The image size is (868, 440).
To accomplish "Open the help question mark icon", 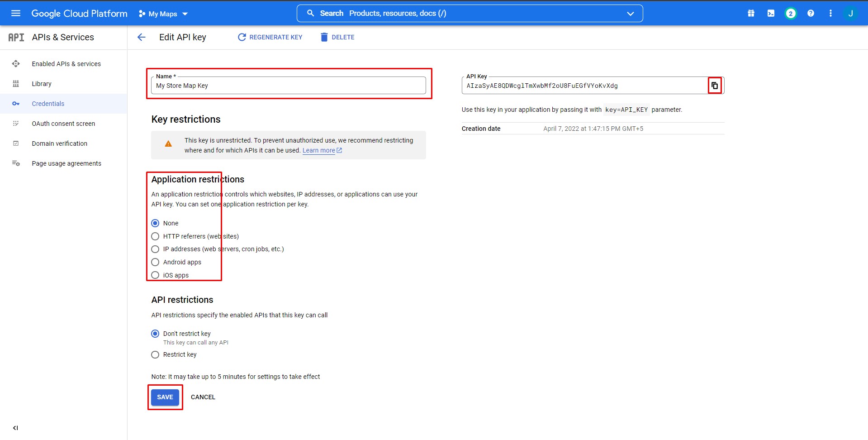I will (x=811, y=13).
